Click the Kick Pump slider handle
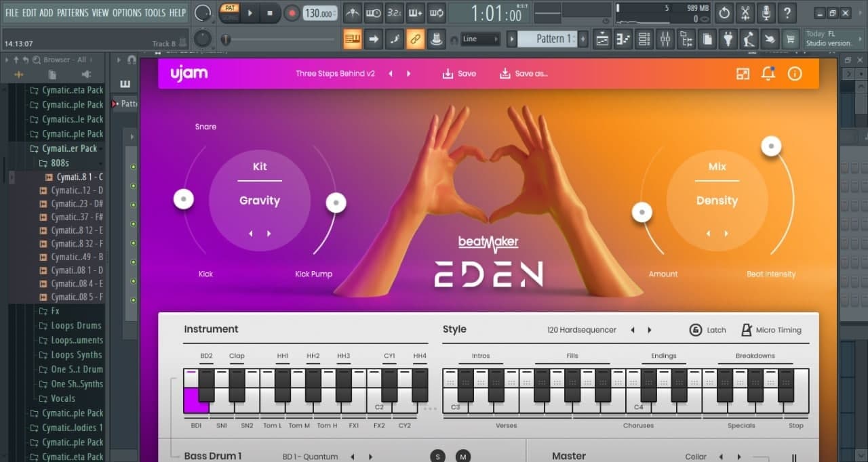 [x=336, y=202]
